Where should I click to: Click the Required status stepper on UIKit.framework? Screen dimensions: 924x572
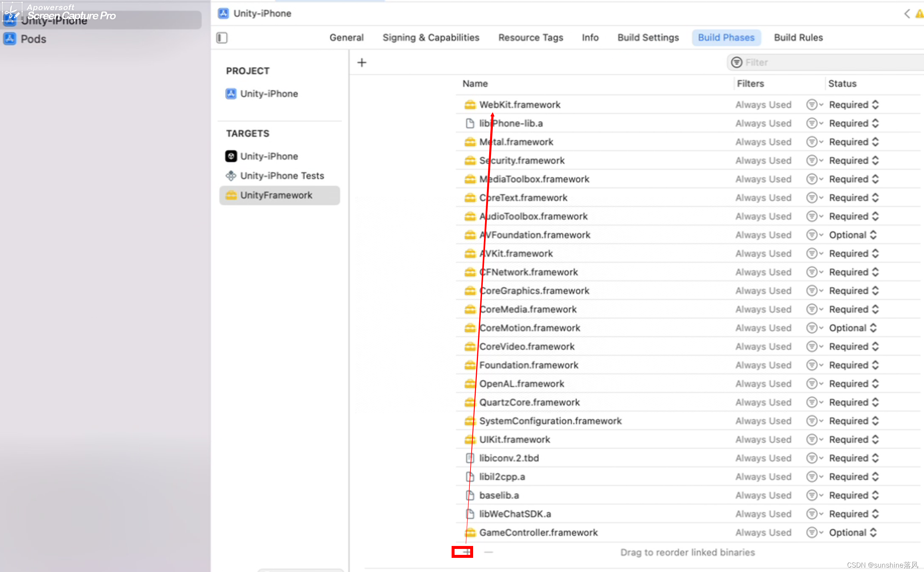tap(876, 439)
